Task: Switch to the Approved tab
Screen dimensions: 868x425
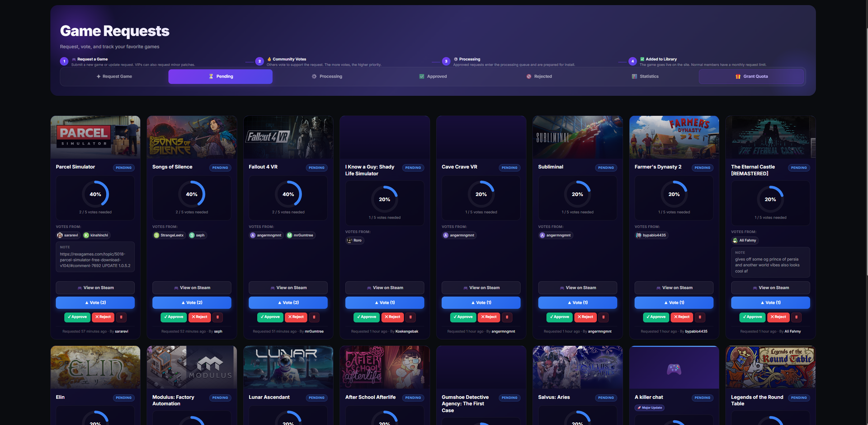Action: (x=433, y=76)
